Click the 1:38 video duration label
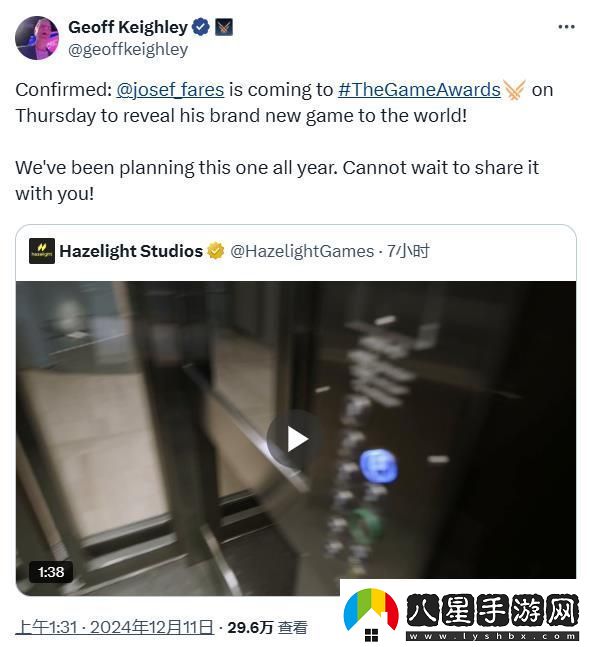This screenshot has height=647, width=590. [x=51, y=572]
